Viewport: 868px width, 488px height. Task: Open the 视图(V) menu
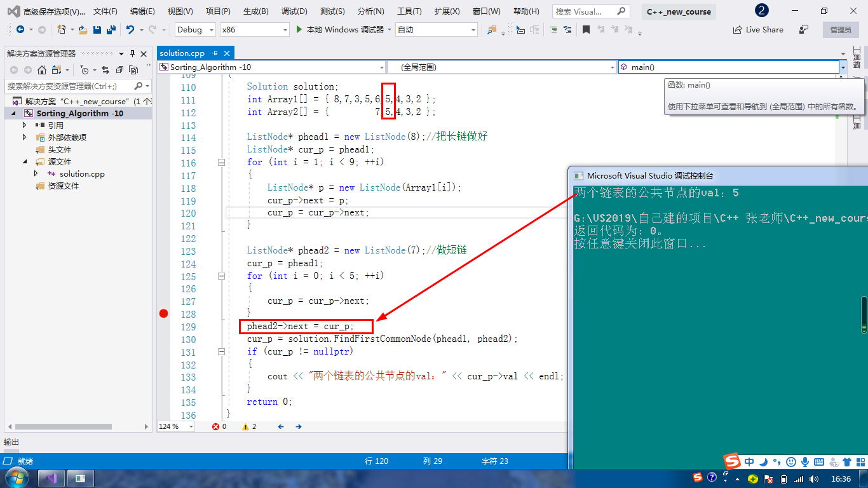tap(180, 11)
